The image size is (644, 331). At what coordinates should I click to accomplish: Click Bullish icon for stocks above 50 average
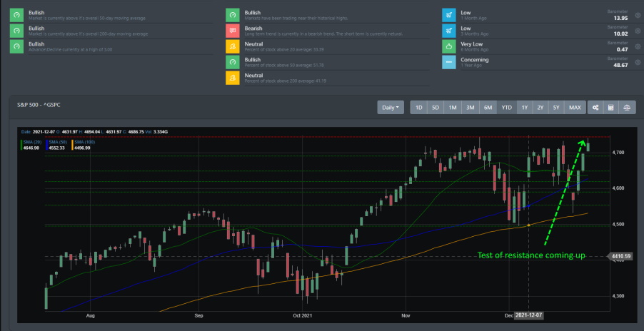(233, 62)
